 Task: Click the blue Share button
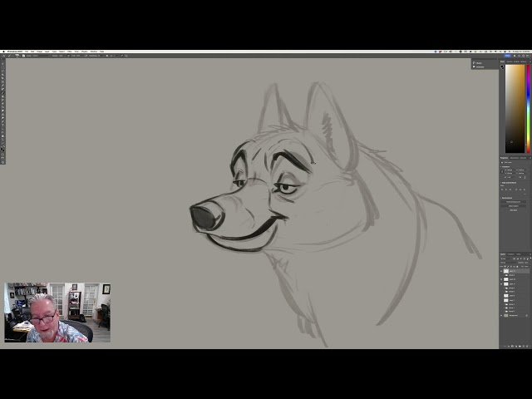[x=508, y=56]
